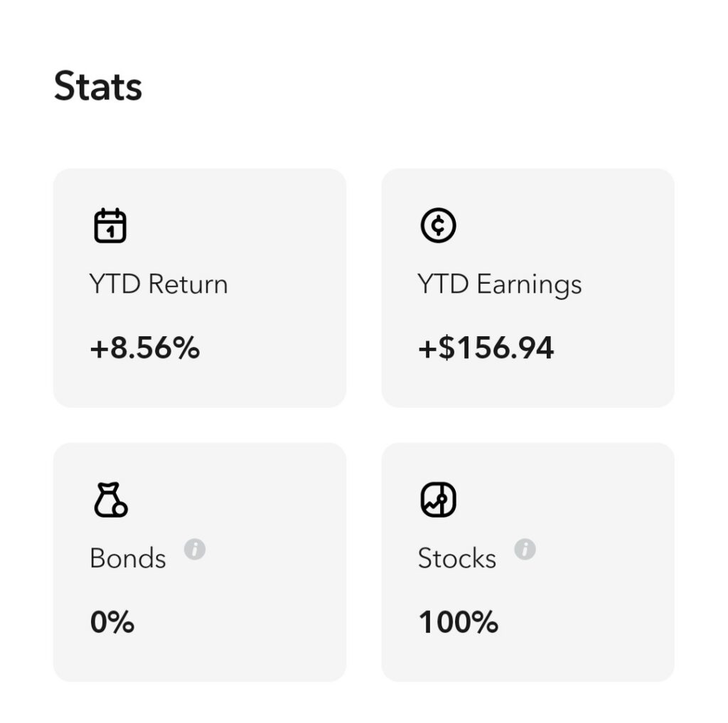Select the YTD Earnings label
This screenshot has height=723, width=728.
click(x=499, y=284)
